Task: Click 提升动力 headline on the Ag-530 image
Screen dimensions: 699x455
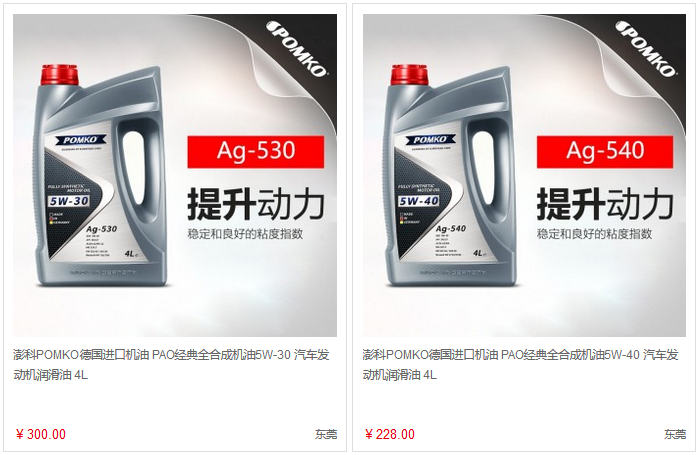Action: pyautogui.click(x=256, y=204)
